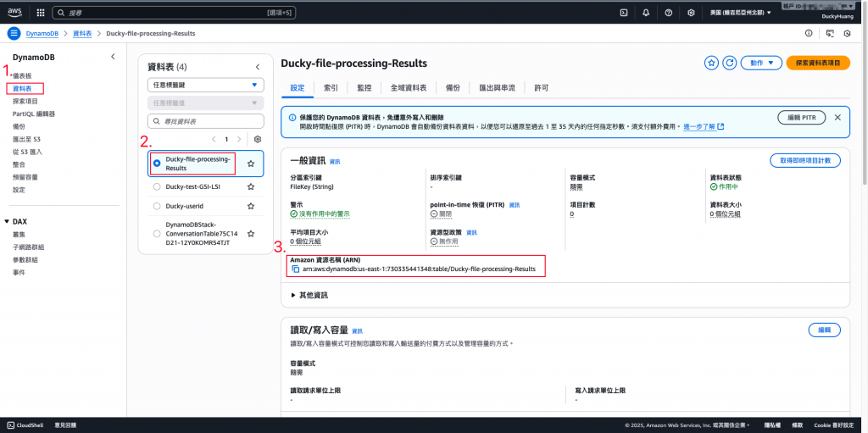
Task: Switch to the 全域資料表 tab
Action: [408, 87]
